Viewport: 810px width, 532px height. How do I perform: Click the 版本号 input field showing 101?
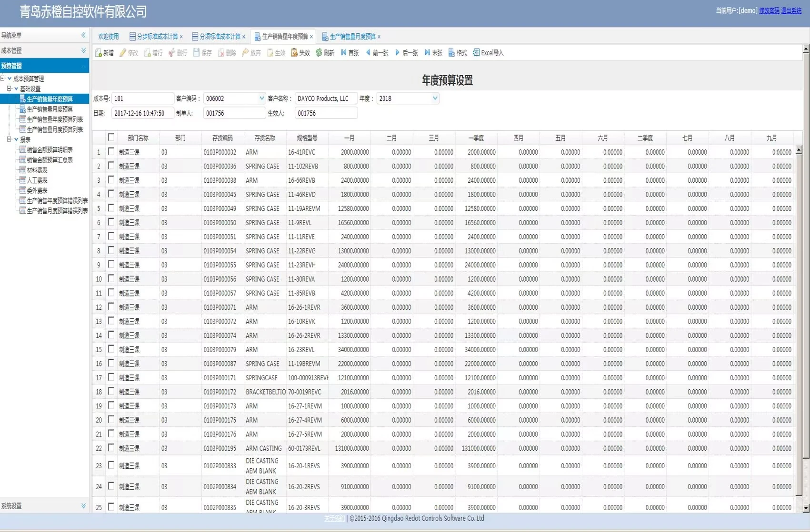click(142, 99)
